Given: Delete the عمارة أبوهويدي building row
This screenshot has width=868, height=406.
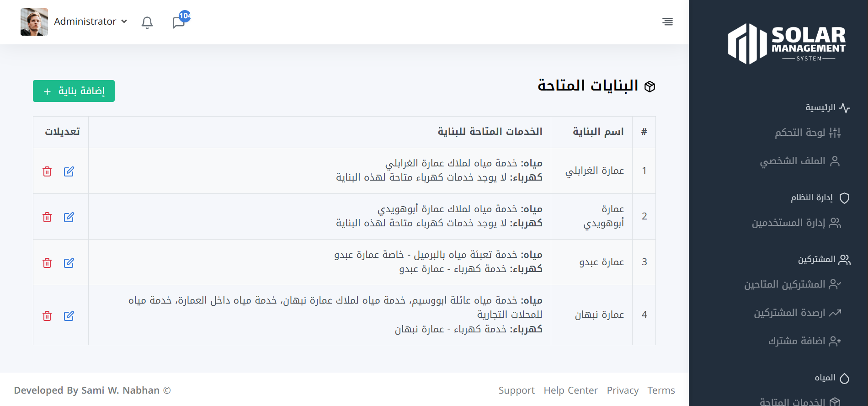Looking at the screenshot, I should pyautogui.click(x=47, y=217).
